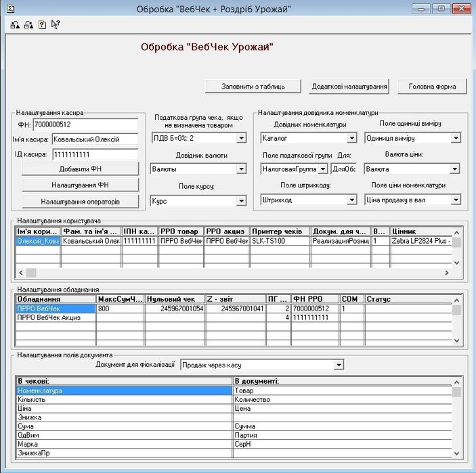Select the Номенклатура row in В чекові

click(x=124, y=390)
